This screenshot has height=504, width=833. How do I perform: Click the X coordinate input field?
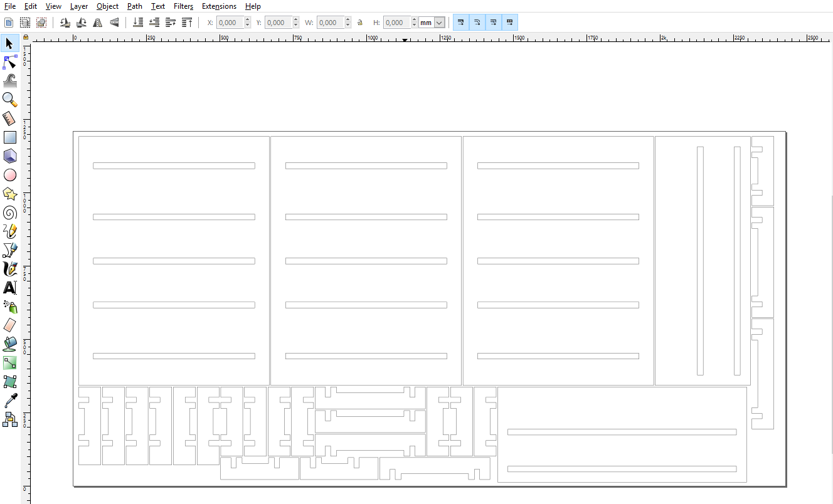pyautogui.click(x=230, y=23)
